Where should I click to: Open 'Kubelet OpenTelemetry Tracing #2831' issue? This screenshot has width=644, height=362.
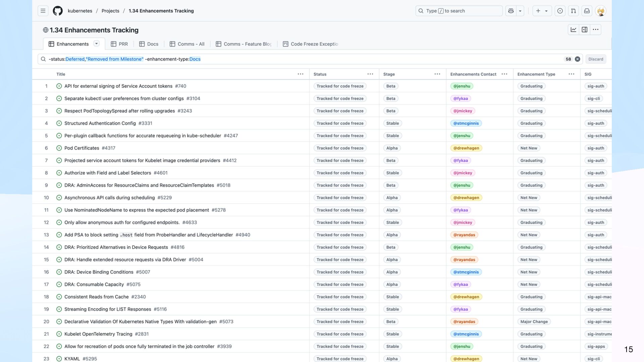(106, 334)
